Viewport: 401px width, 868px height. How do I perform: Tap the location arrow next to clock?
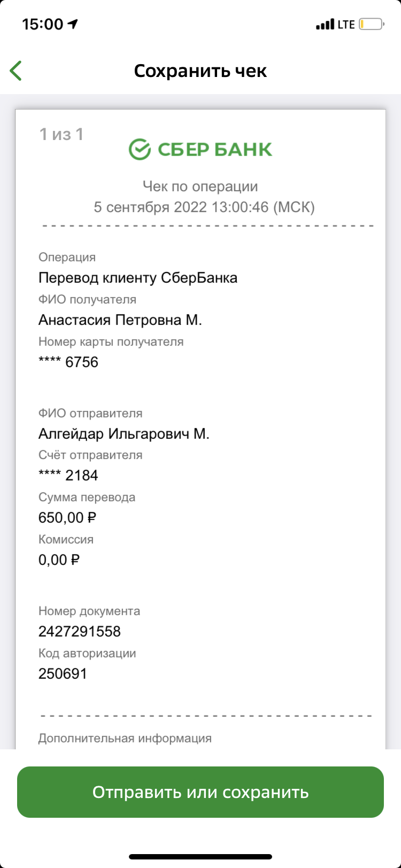click(x=73, y=24)
